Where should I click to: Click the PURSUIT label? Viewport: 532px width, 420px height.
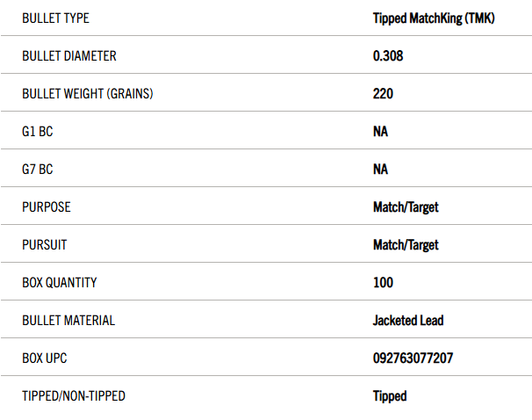click(x=45, y=245)
